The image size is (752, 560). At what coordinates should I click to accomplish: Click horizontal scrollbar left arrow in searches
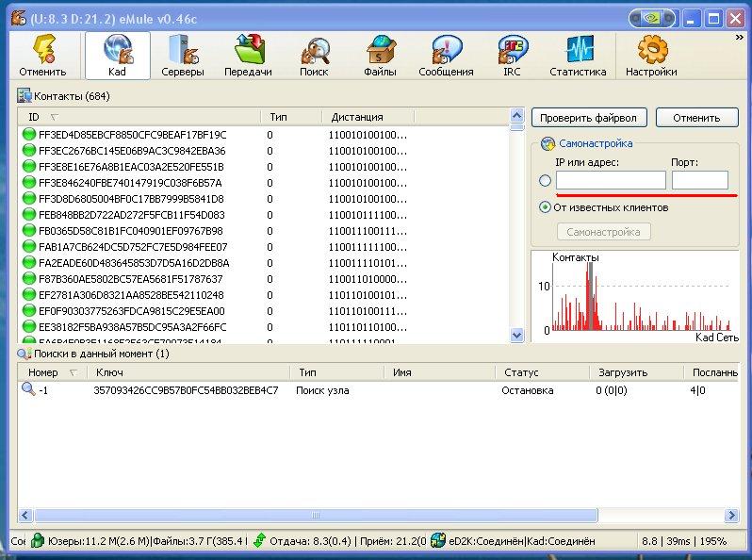(x=25, y=516)
